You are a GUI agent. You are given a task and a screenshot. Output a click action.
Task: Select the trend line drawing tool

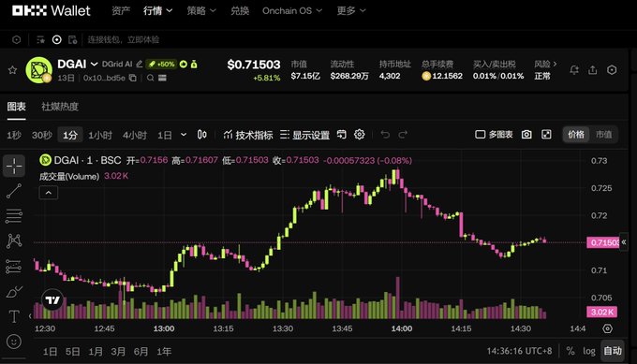[14, 191]
